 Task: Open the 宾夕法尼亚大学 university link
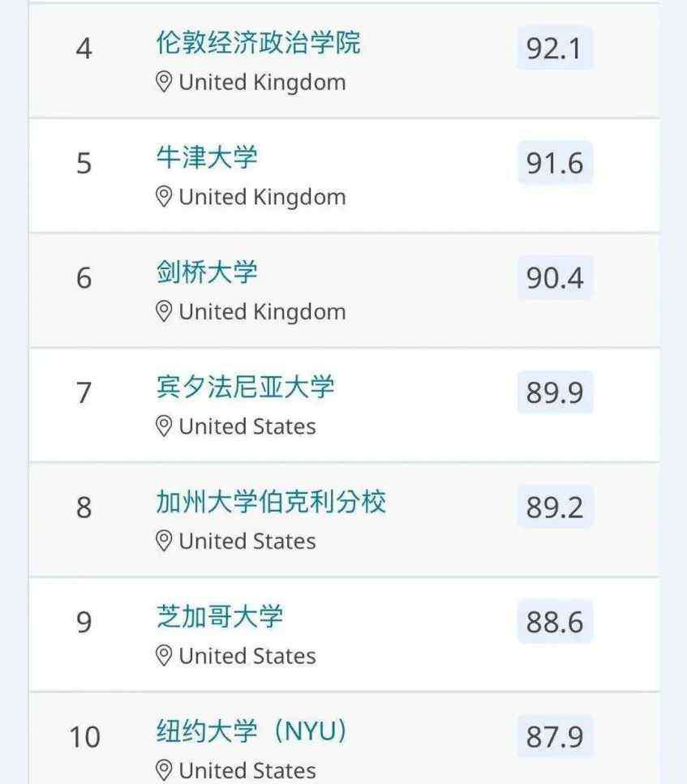coord(245,387)
